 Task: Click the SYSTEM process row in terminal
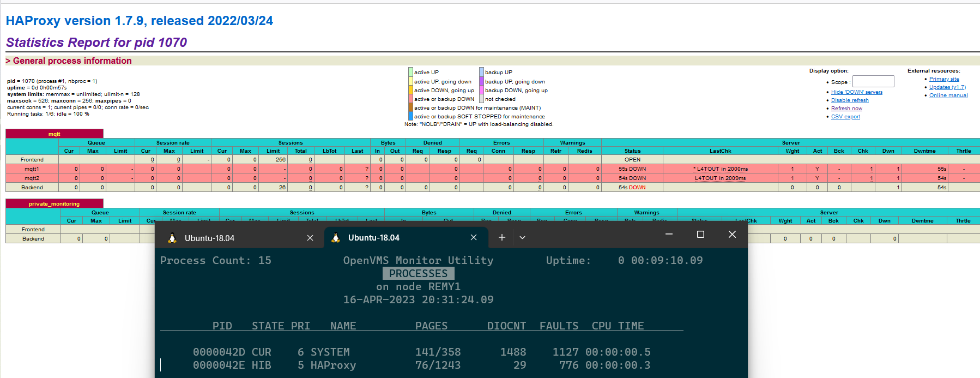(422, 352)
